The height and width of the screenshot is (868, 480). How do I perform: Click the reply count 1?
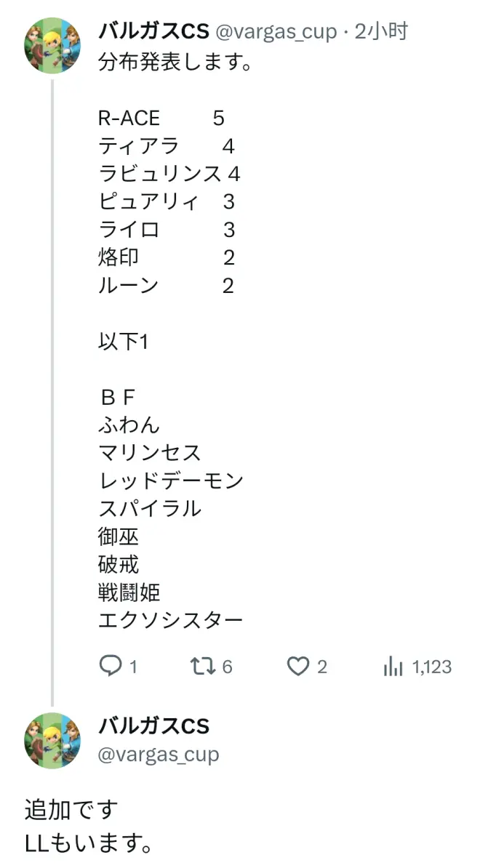pos(133,667)
